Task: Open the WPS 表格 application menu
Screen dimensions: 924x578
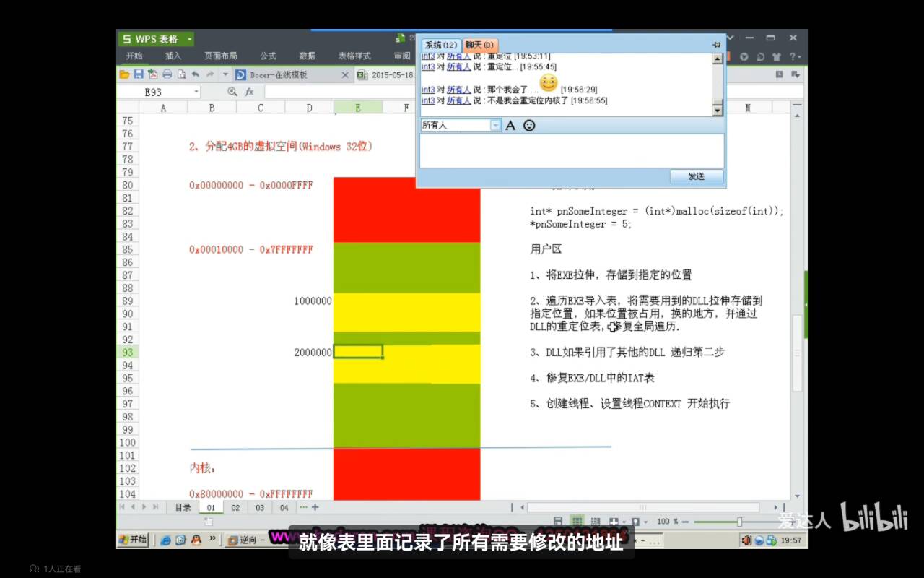Action: [x=156, y=39]
